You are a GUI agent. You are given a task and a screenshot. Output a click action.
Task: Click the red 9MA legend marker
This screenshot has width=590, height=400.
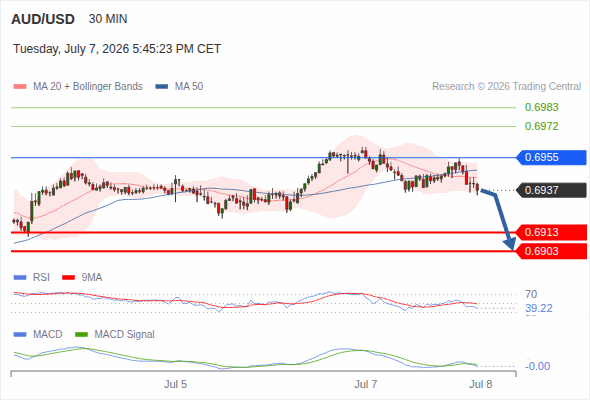68,278
